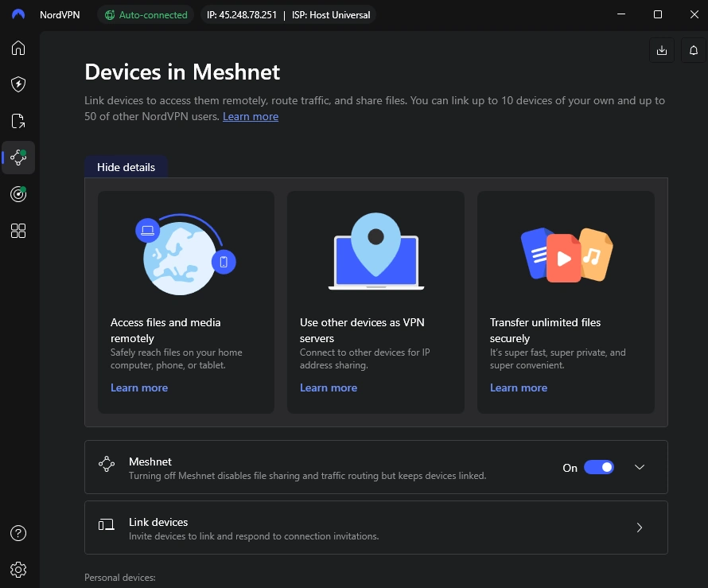Click Use other devices as VPN servers title
This screenshot has height=588, width=708.
pos(362,330)
